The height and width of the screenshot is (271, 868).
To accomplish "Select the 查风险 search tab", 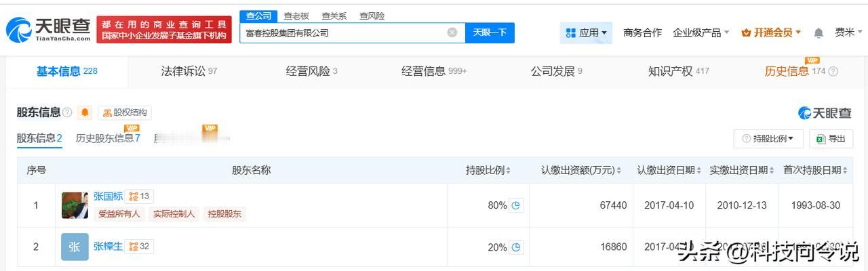I will click(372, 16).
